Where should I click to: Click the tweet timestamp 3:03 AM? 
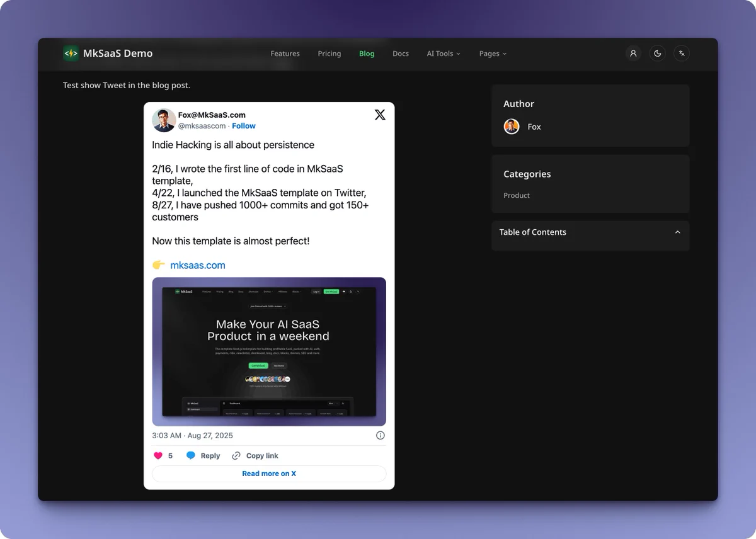click(x=192, y=435)
